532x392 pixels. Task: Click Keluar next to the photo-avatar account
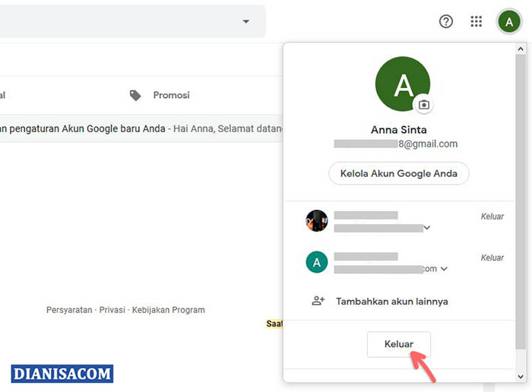coord(492,217)
